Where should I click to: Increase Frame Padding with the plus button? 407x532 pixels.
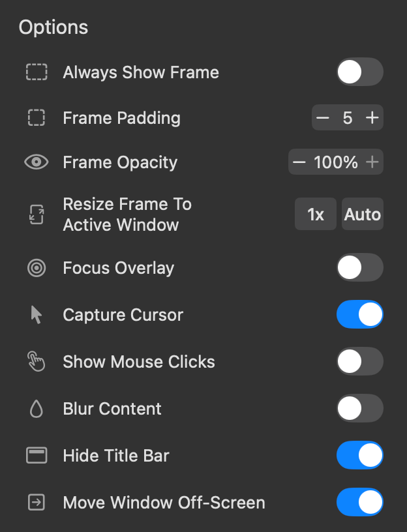(x=372, y=118)
